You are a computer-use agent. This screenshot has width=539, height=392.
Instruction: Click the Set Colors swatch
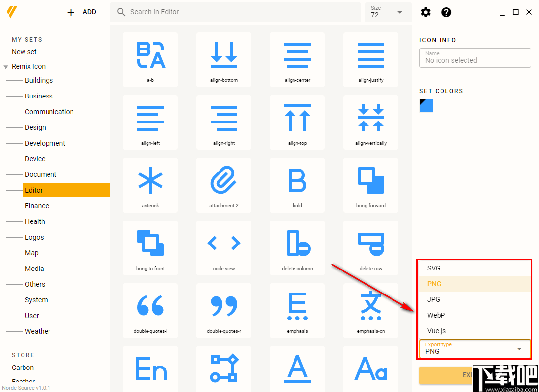tap(426, 105)
